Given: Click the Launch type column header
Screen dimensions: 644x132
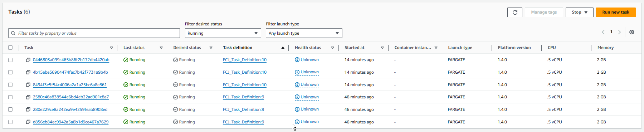Looking at the screenshot, I should [460, 48].
